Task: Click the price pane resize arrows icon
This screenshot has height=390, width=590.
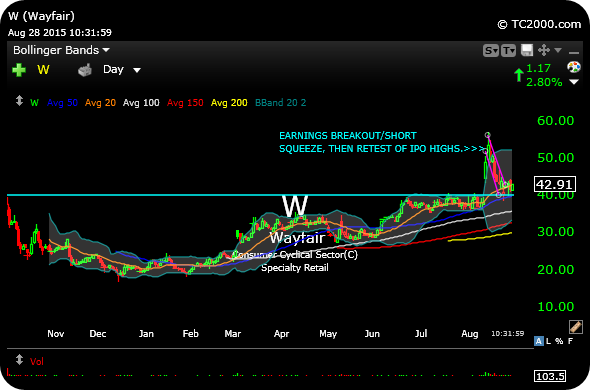Action: pos(19,101)
